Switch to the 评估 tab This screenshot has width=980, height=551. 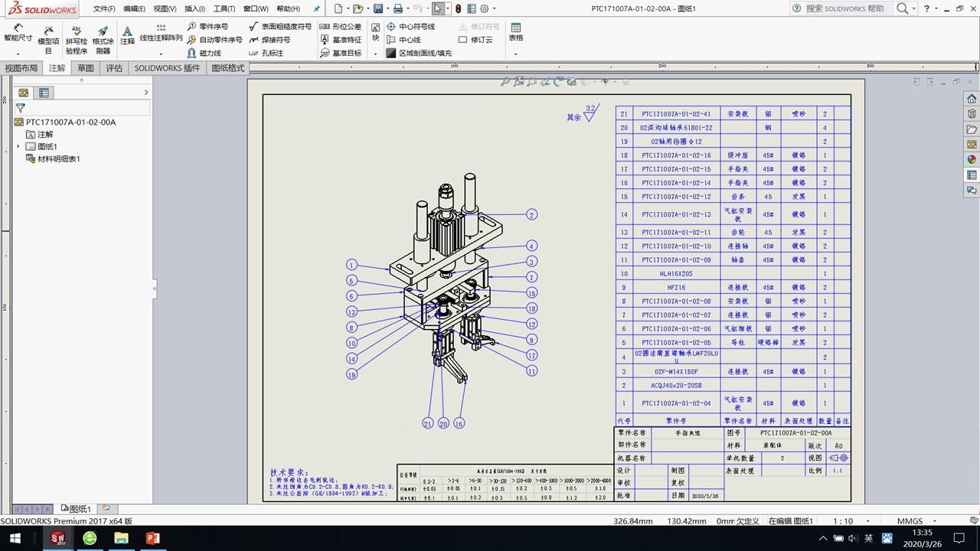[114, 68]
